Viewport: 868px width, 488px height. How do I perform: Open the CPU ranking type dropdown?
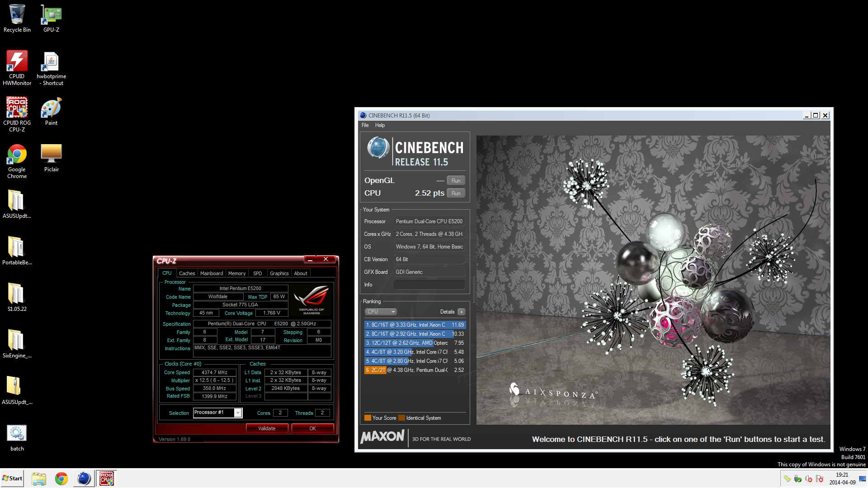381,312
